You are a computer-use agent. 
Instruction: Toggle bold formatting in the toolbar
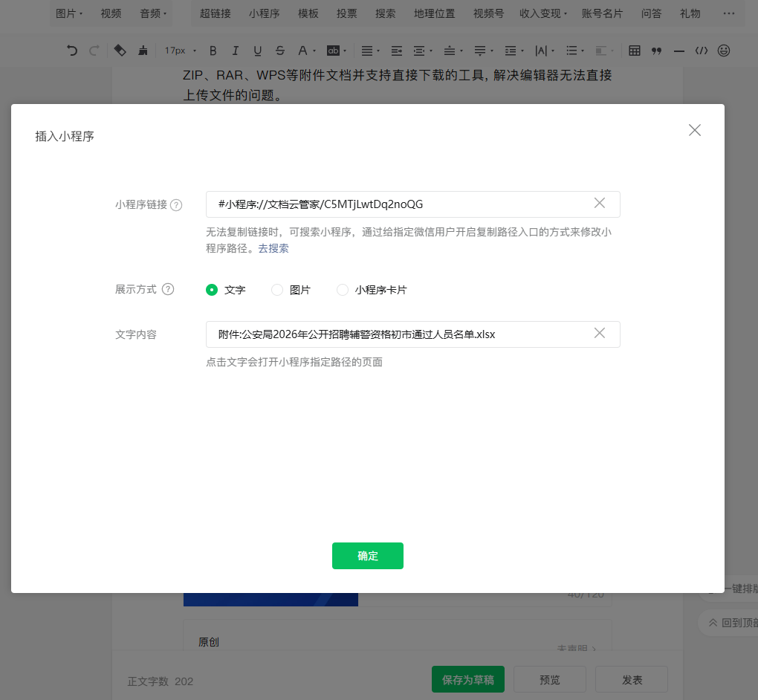pos(213,51)
